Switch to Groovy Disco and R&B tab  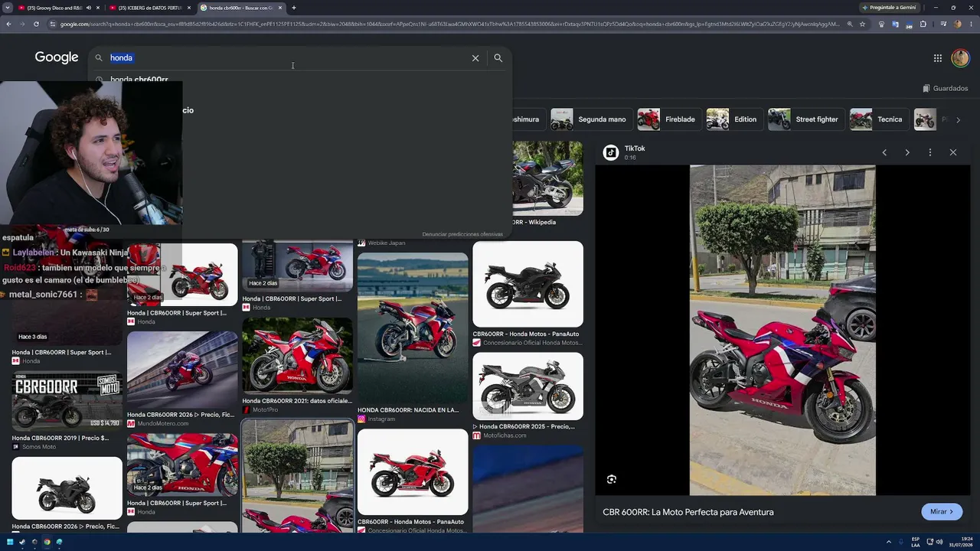point(54,8)
